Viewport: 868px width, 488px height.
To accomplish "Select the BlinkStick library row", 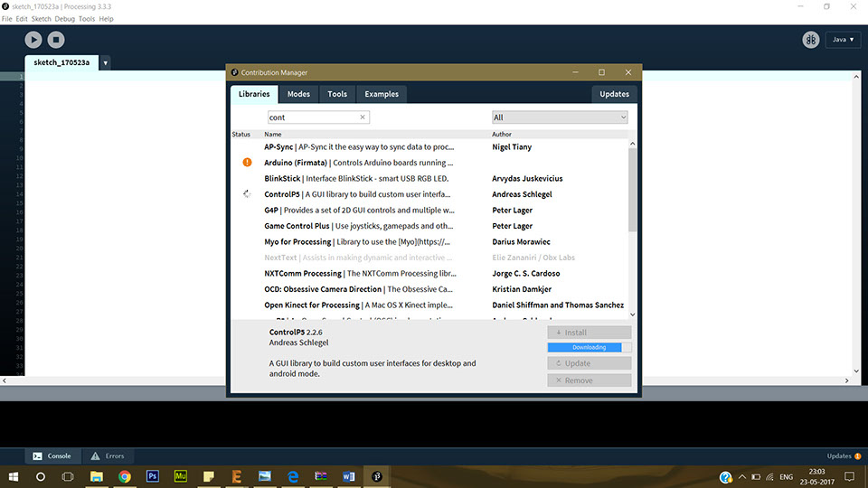I will 429,178.
